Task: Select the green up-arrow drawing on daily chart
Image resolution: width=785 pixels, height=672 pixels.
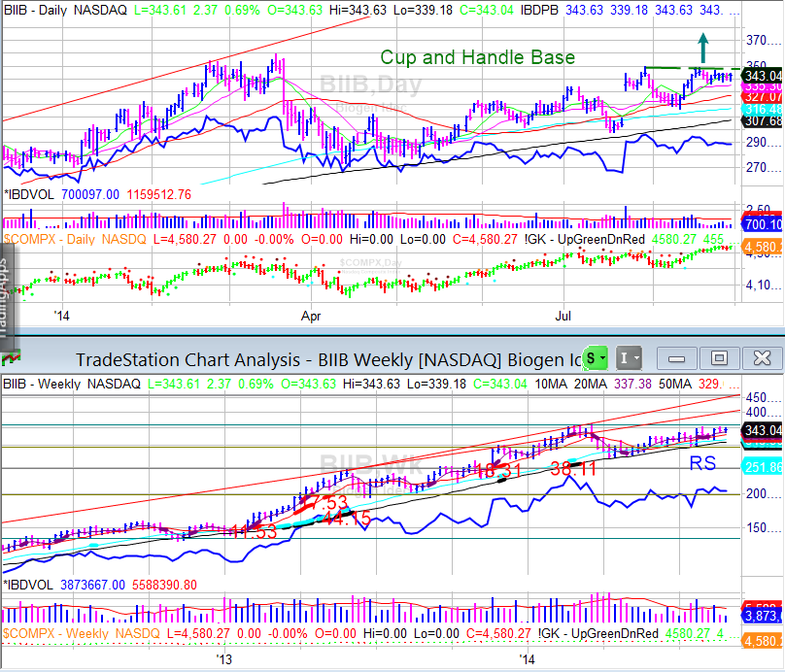Action: click(703, 48)
